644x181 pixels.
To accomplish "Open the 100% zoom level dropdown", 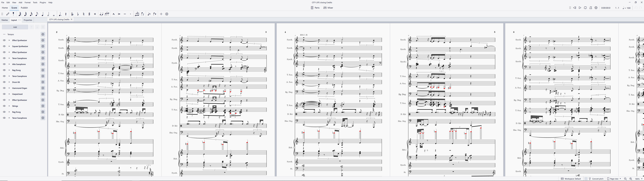I will [x=639, y=179].
